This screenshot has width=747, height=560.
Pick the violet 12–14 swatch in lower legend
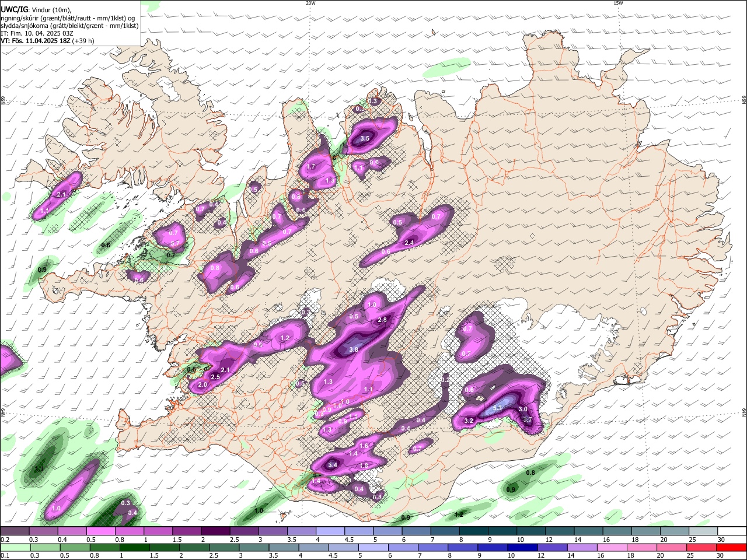click(551, 547)
